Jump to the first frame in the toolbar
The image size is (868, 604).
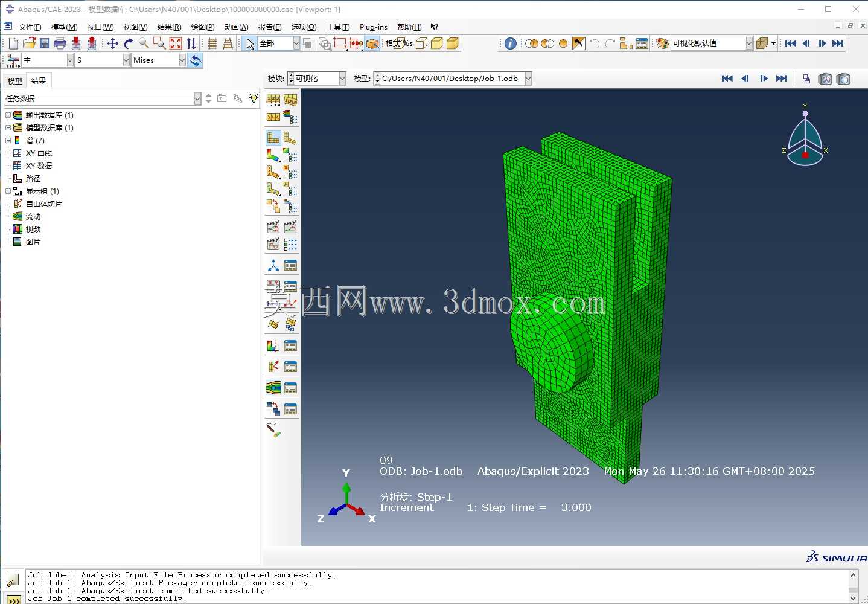[791, 43]
